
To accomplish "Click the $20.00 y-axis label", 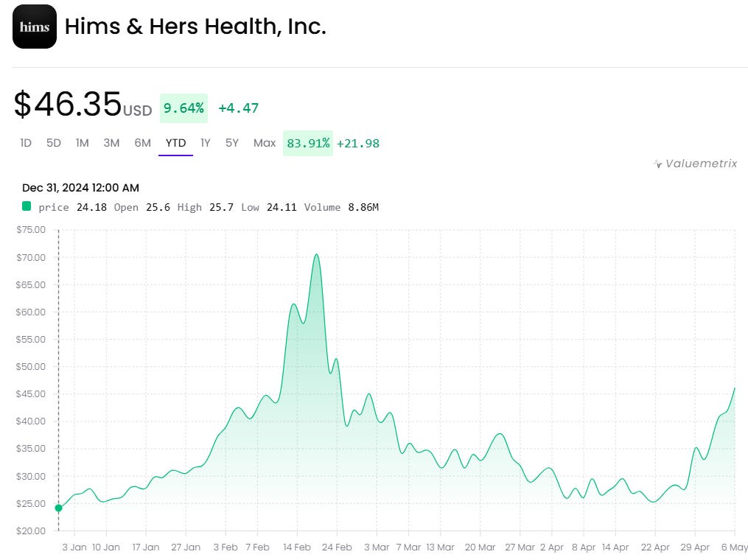I will 31,531.
